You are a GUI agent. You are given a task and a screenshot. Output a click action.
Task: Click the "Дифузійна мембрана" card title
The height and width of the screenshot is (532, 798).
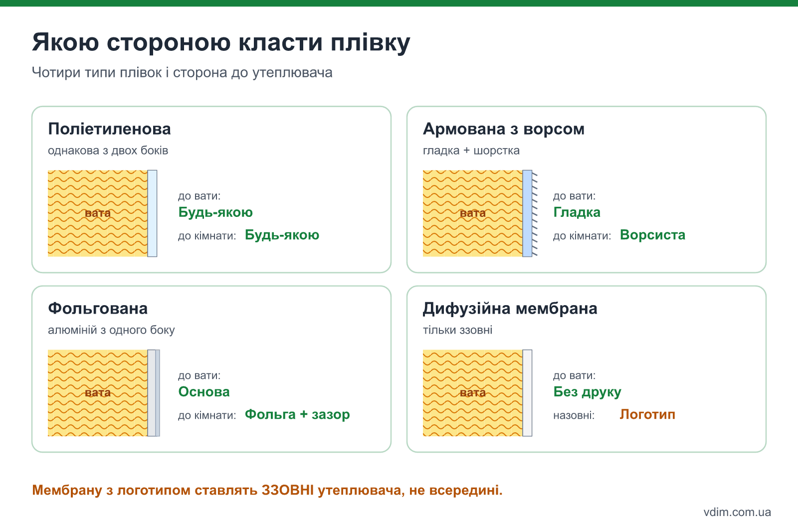[x=510, y=309]
